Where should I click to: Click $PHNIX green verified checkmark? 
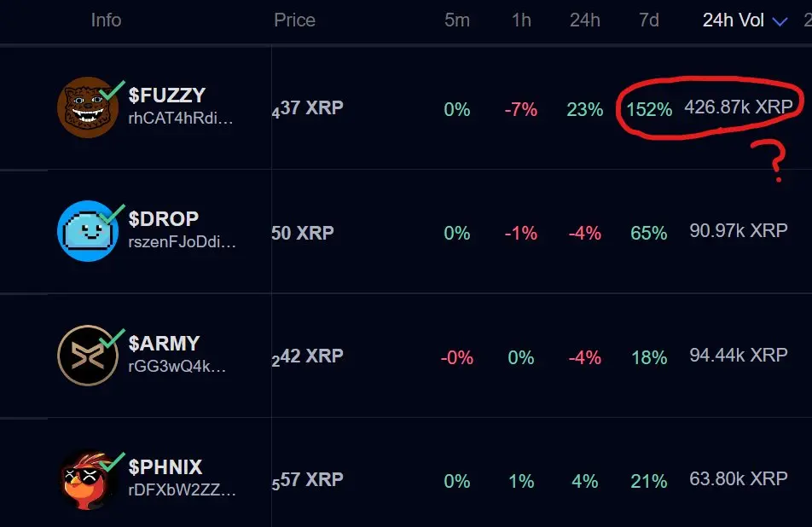coord(113,462)
